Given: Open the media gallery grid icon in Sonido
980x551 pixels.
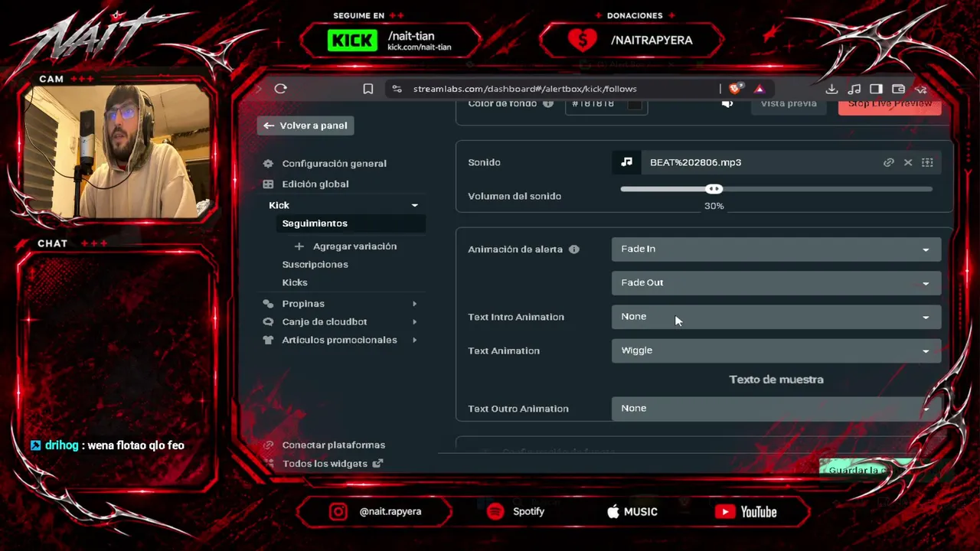Looking at the screenshot, I should point(927,162).
